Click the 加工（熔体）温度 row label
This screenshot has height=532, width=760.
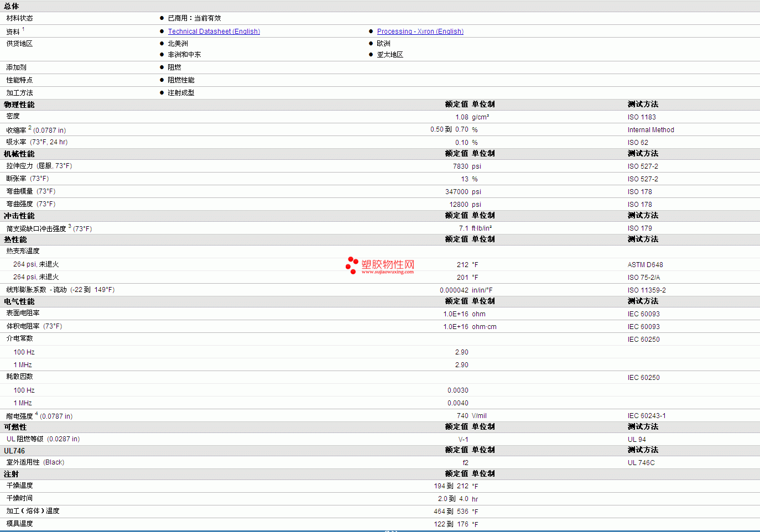[33, 511]
